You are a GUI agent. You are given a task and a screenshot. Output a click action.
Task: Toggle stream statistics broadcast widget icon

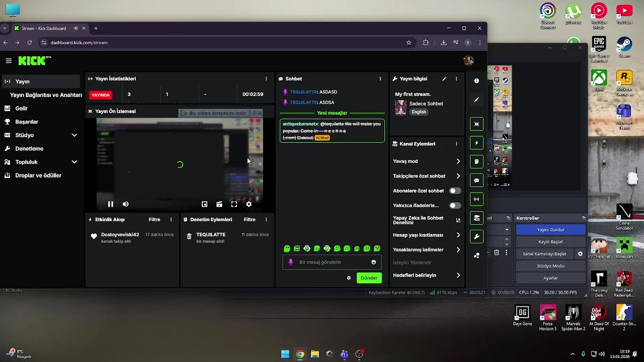(x=476, y=199)
